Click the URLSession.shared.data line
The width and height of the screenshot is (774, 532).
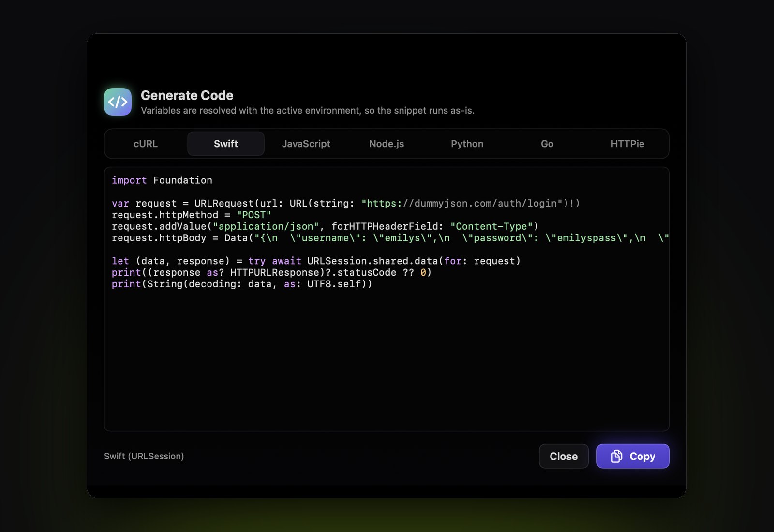316,261
